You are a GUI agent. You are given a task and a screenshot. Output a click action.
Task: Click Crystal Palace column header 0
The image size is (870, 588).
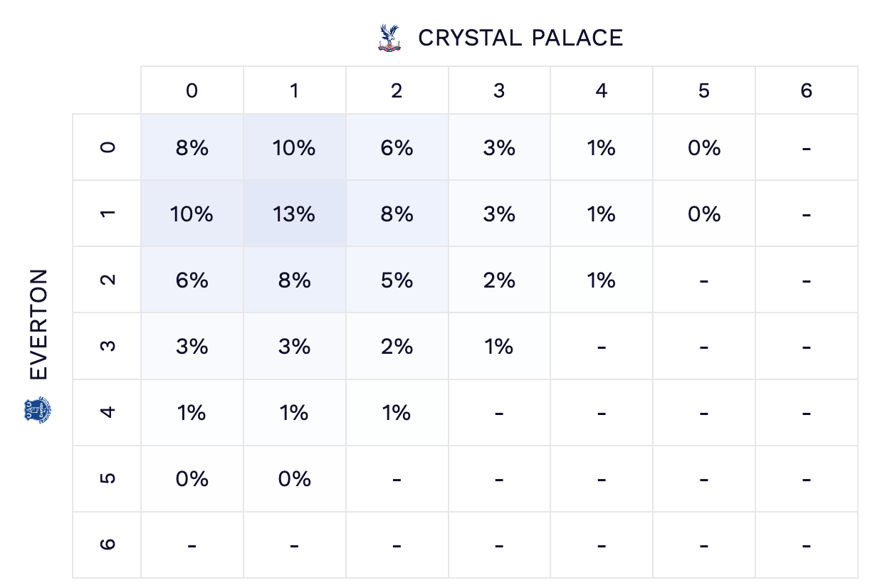point(192,90)
